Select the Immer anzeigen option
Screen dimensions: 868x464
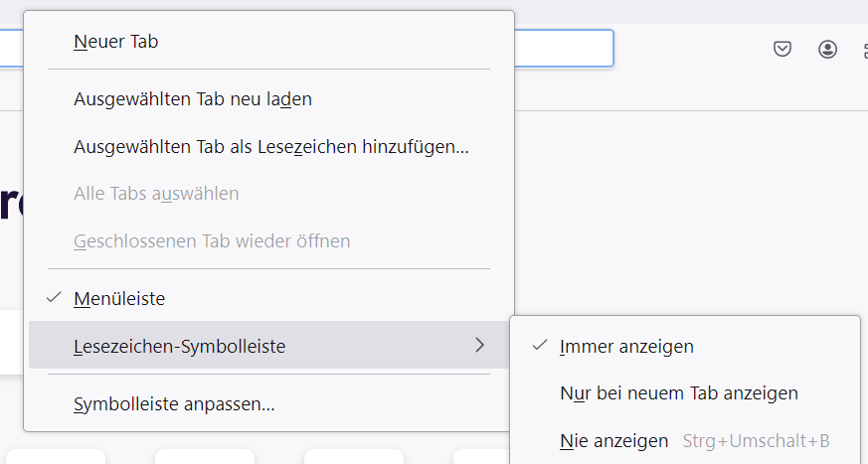[x=626, y=347]
